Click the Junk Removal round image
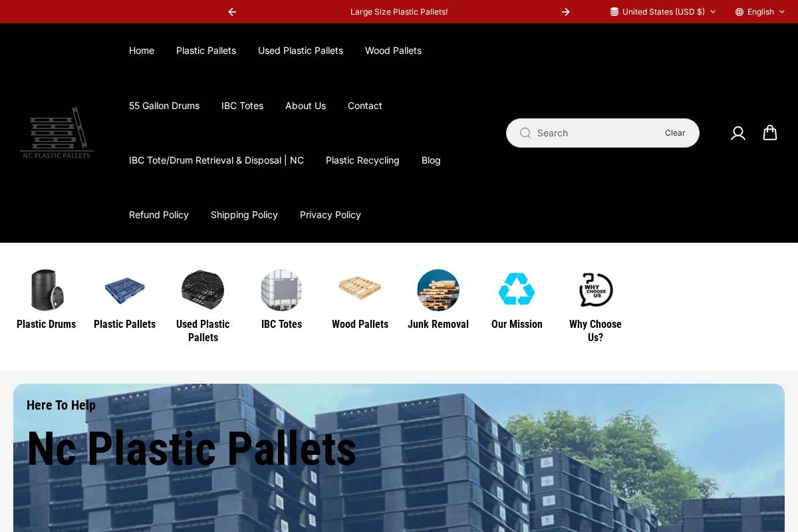The image size is (798, 532). point(438,290)
